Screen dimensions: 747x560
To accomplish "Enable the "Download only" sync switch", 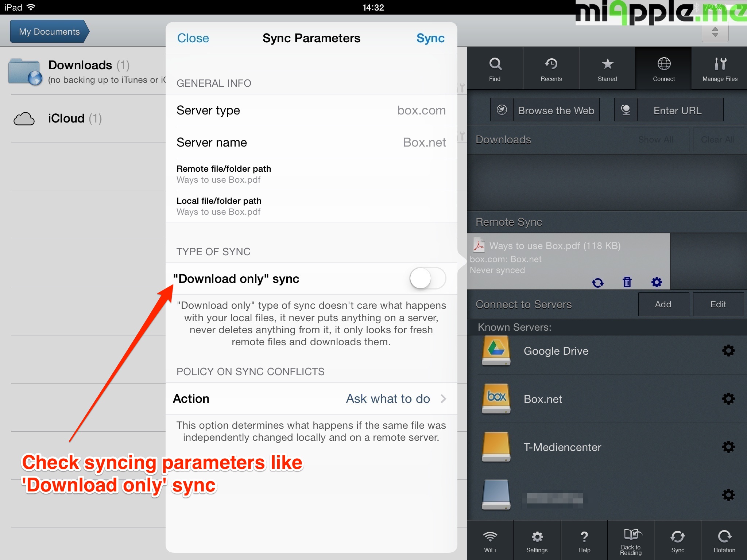I will point(427,279).
